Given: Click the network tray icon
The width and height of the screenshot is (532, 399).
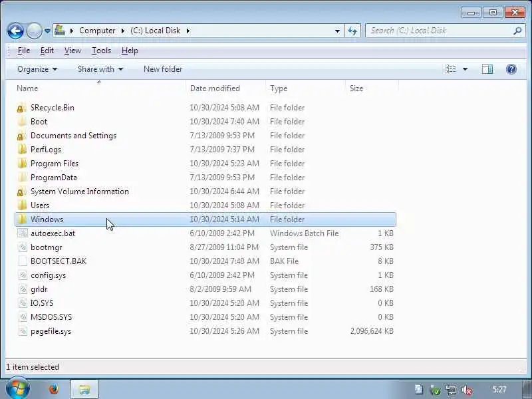Looking at the screenshot, I should tap(451, 390).
